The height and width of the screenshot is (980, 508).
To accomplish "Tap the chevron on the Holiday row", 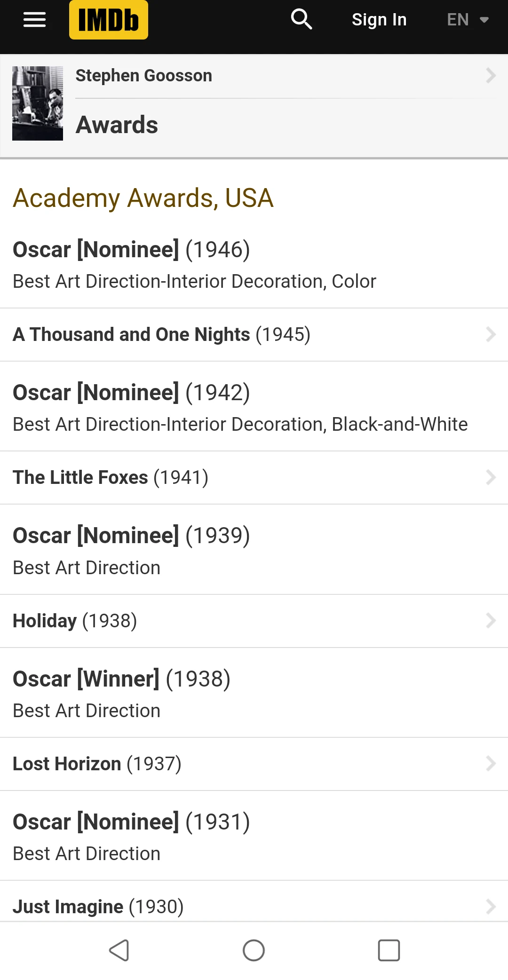I will tap(491, 621).
